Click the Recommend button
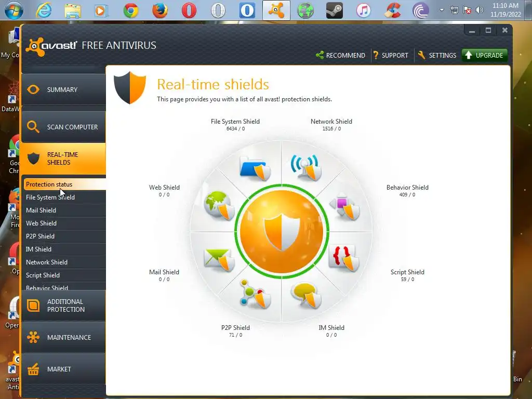This screenshot has width=532, height=399. click(x=340, y=55)
